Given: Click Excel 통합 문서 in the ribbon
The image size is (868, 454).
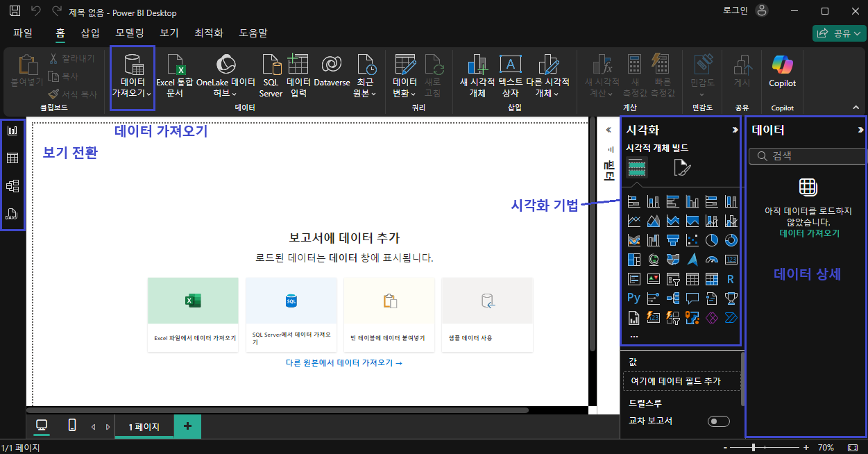Looking at the screenshot, I should pyautogui.click(x=175, y=76).
